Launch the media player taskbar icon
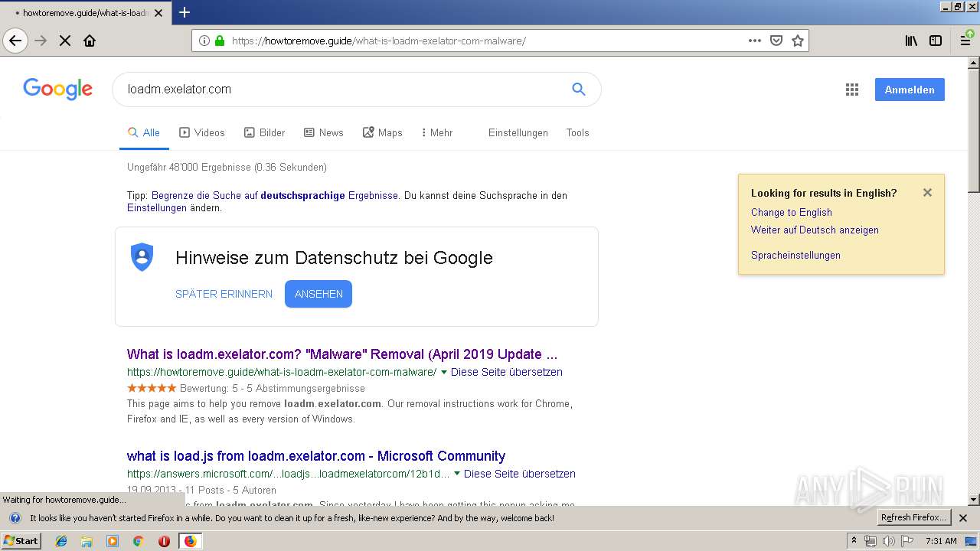The width and height of the screenshot is (980, 551). [x=113, y=541]
